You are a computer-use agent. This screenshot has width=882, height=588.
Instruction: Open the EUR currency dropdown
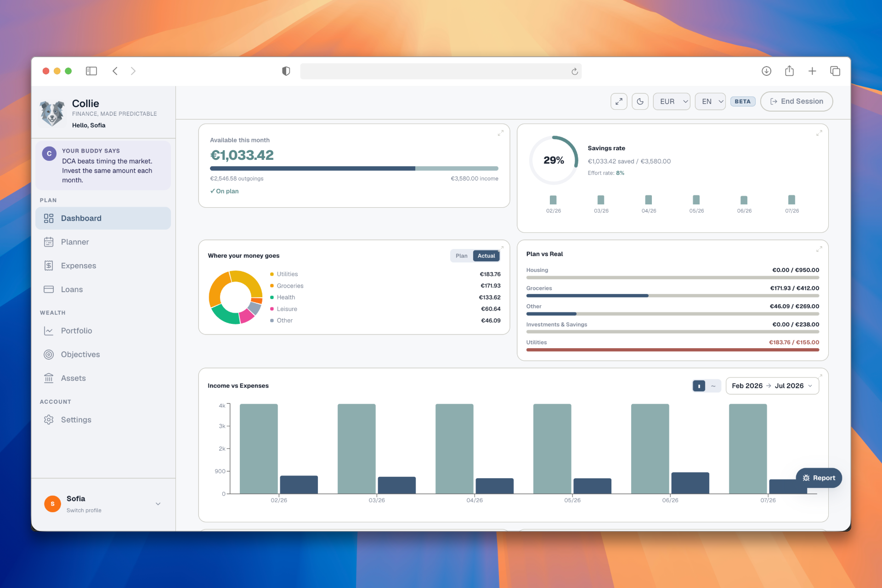pyautogui.click(x=672, y=102)
